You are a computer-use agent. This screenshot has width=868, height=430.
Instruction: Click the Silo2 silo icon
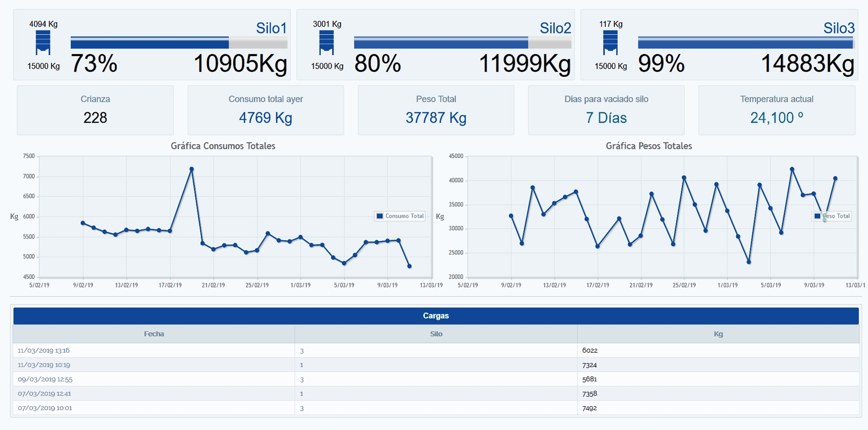click(326, 43)
